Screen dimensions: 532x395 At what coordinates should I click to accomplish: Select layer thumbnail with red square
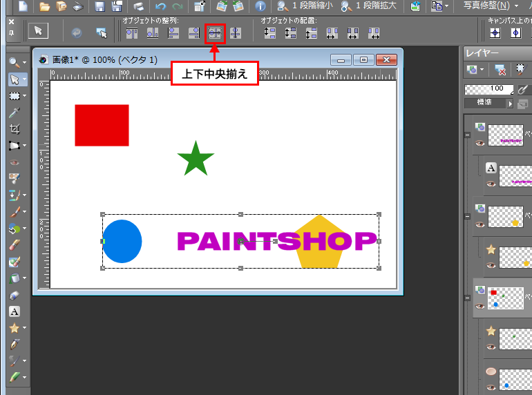click(506, 298)
